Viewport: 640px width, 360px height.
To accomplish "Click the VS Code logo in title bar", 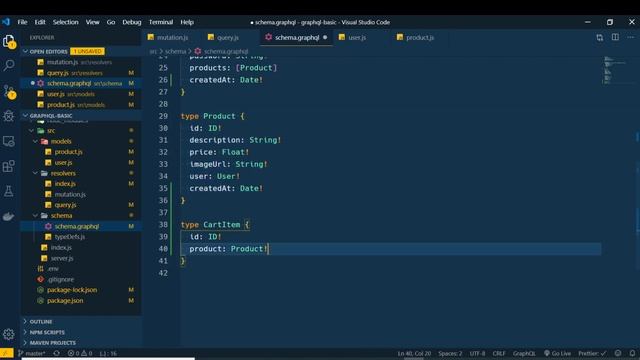I will 6,22.
